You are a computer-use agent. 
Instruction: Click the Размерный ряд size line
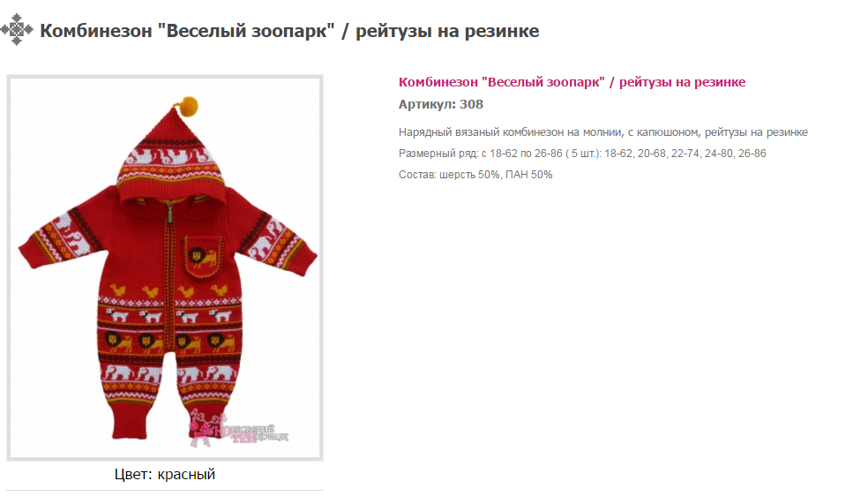point(582,154)
